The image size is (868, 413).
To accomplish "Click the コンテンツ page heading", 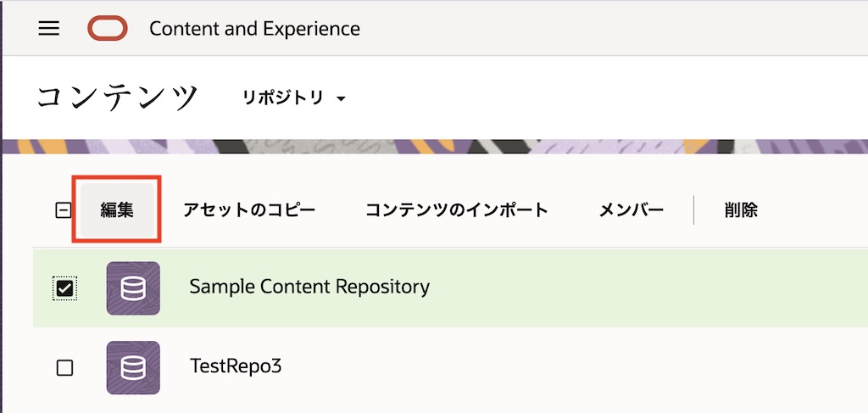I will [117, 98].
